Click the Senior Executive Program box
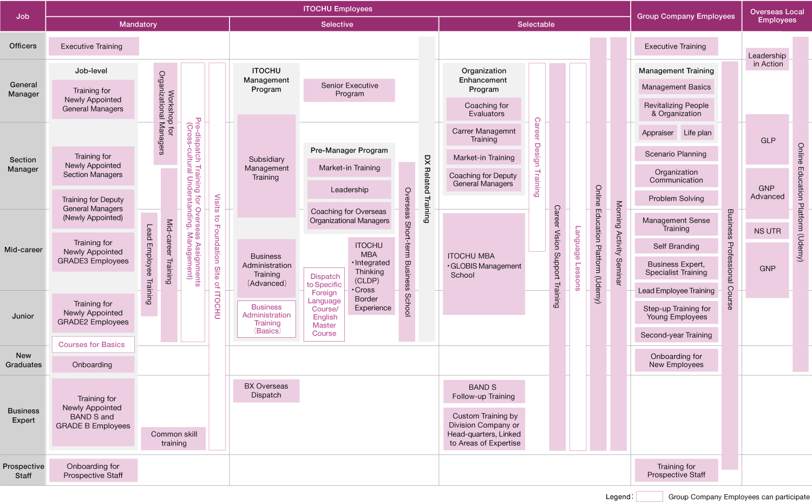 tap(349, 90)
